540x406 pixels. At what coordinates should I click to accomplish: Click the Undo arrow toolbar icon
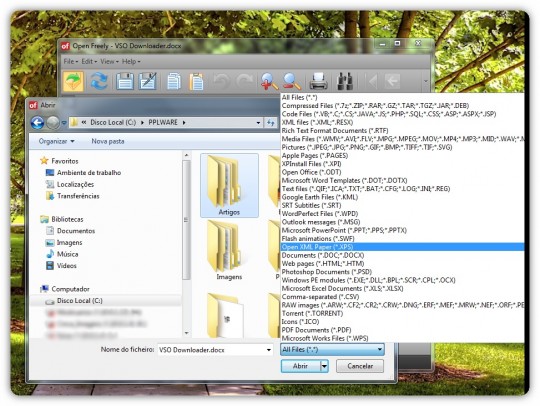pyautogui.click(x=220, y=82)
